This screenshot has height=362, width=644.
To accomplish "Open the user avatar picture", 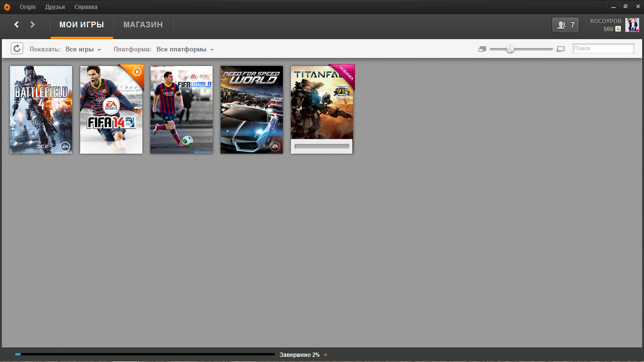I will point(632,25).
